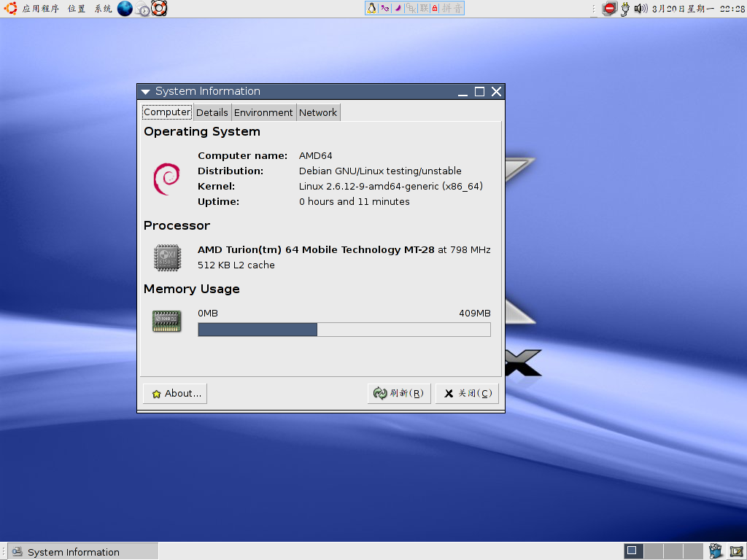747x560 pixels.
Task: Click the 0MB memory label
Action: [x=208, y=314]
